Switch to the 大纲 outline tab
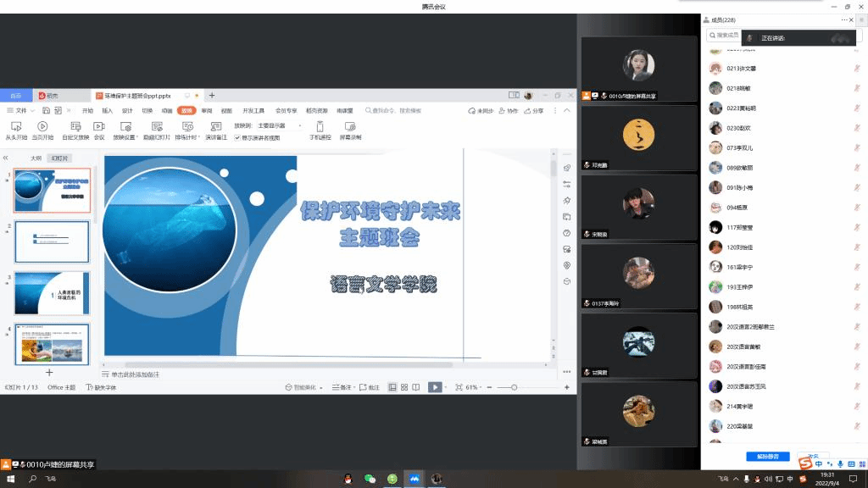This screenshot has width=868, height=488. pos(36,158)
